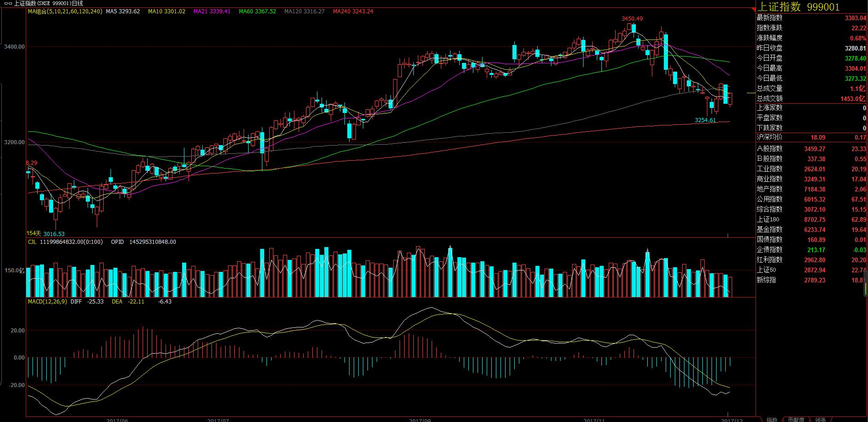The width and height of the screenshot is (868, 422).
Task: Select the 新综指 row
Action: 811,280
